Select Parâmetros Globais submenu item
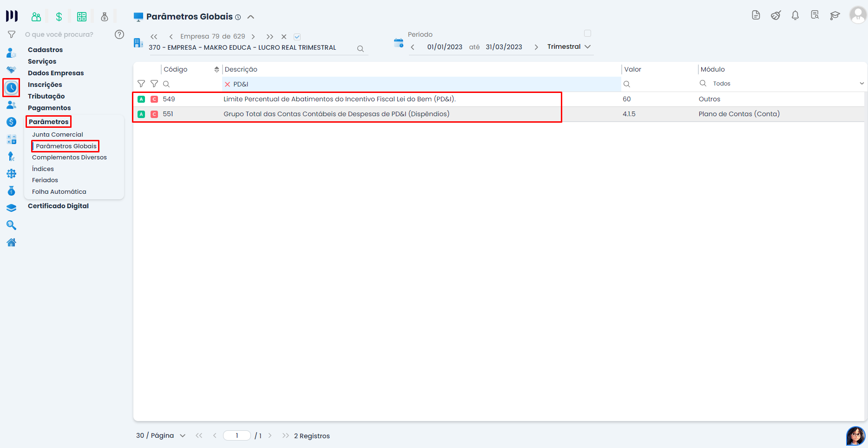 pos(66,146)
